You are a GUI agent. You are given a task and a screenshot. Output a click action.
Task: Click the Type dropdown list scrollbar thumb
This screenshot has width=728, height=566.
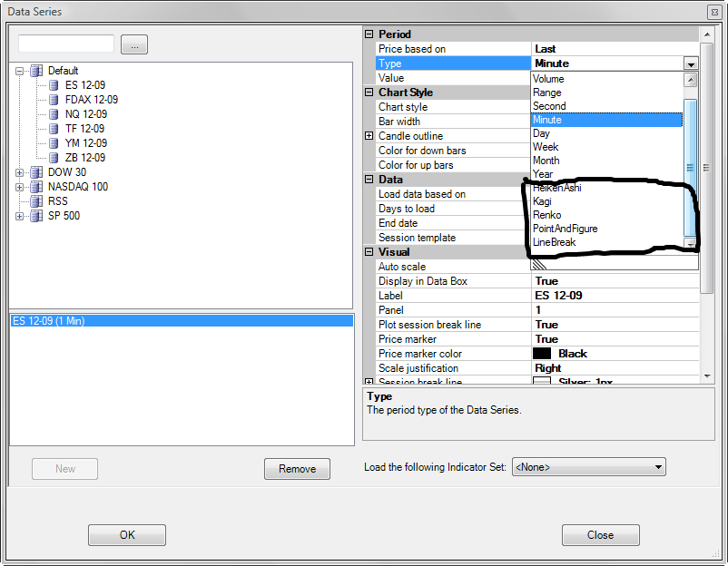point(691,168)
